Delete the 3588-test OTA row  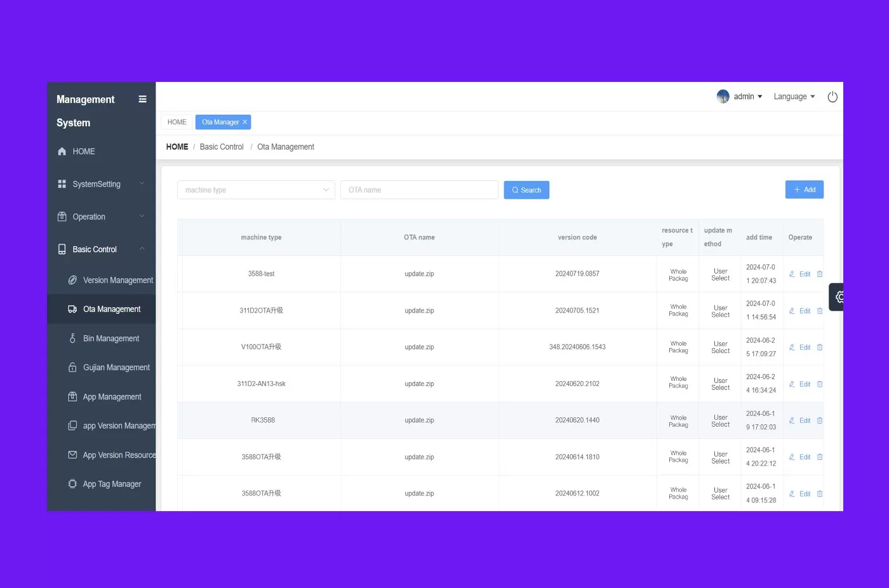(x=820, y=274)
